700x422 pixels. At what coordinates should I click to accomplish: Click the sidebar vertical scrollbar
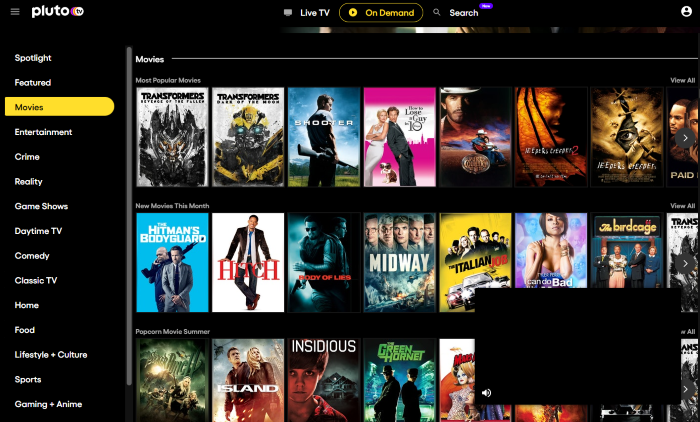[x=129, y=216]
